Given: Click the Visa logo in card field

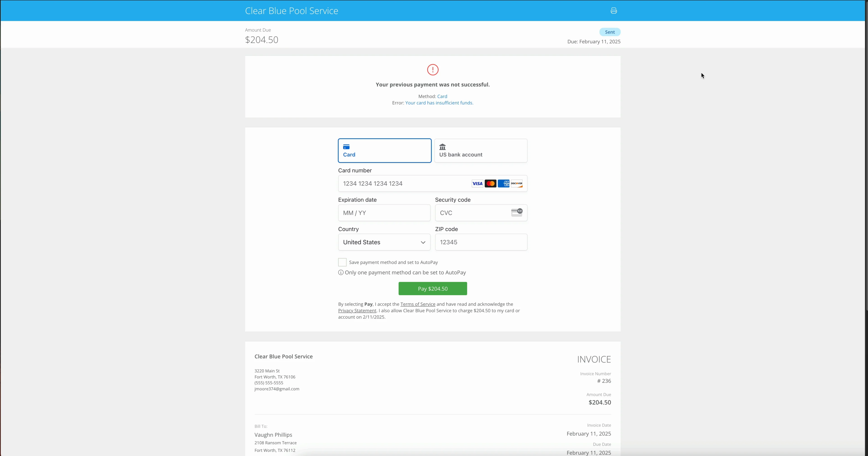Looking at the screenshot, I should tap(477, 183).
